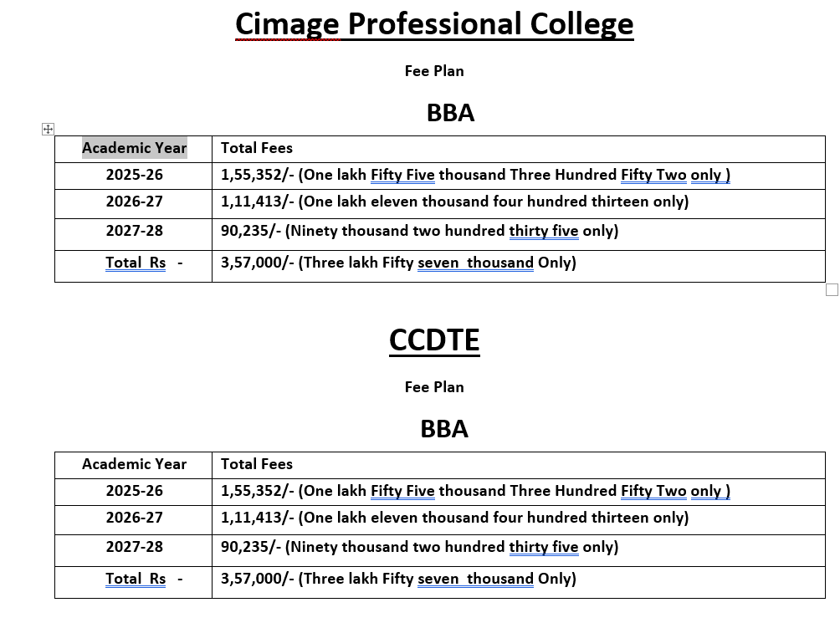Viewport: 840px width, 623px height.
Task: Click the "BBA" heading above the first table
Action: coord(450,113)
